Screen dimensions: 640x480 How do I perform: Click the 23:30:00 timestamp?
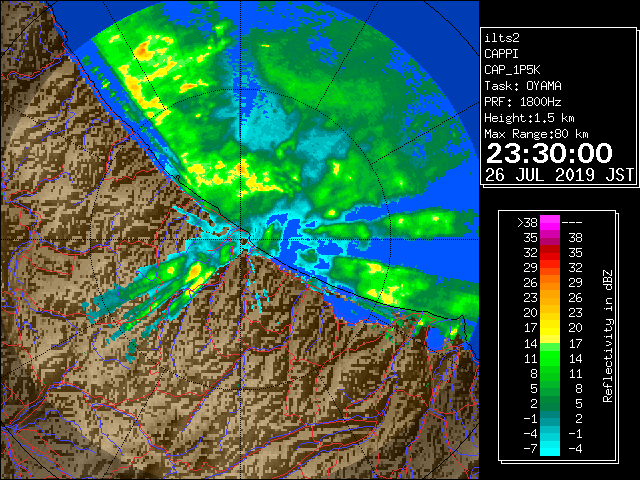click(549, 153)
